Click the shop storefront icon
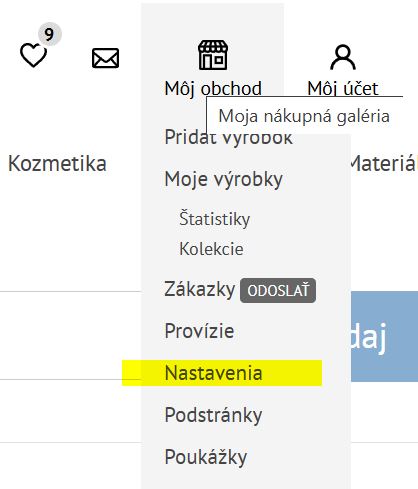The height and width of the screenshot is (489, 418). point(213,55)
